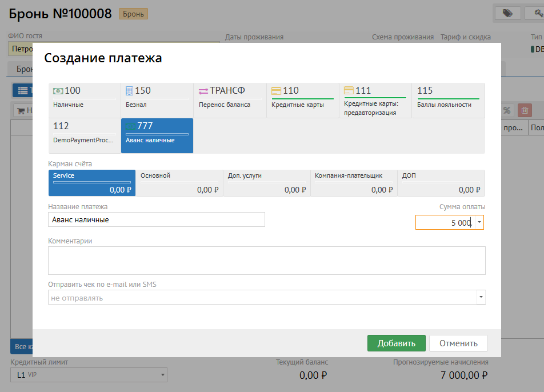
Task: Click the green Добавить button
Action: click(x=396, y=343)
